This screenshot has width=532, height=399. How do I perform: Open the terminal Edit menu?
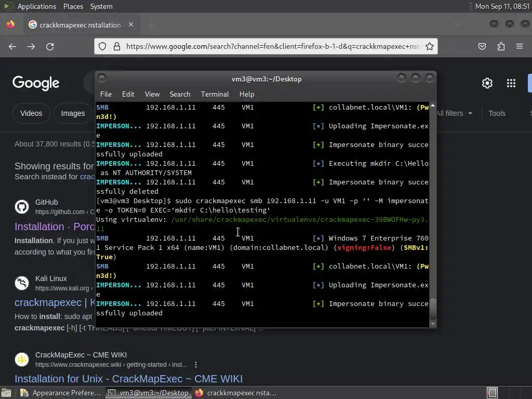[x=128, y=95]
